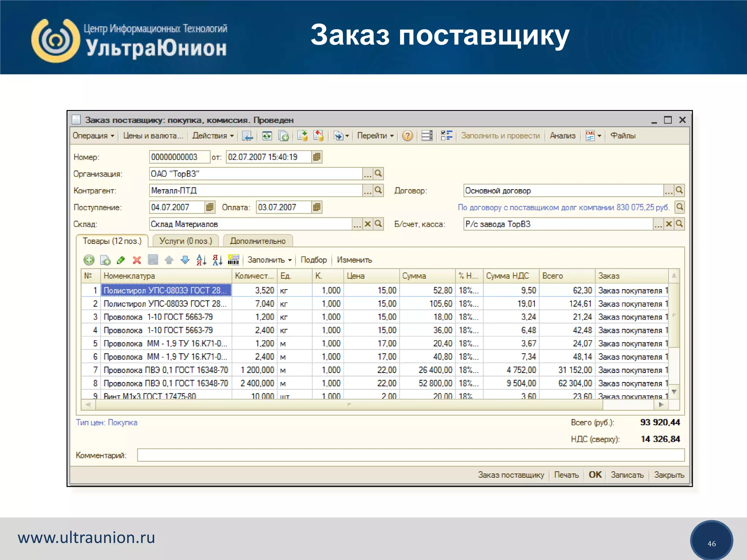Open the calendar picker for Поступление date
This screenshot has height=560, width=747.
coord(210,207)
